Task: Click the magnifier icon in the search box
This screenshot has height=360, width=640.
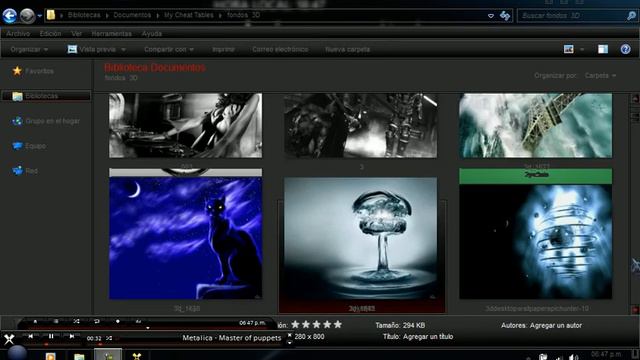Action: pyautogui.click(x=631, y=16)
